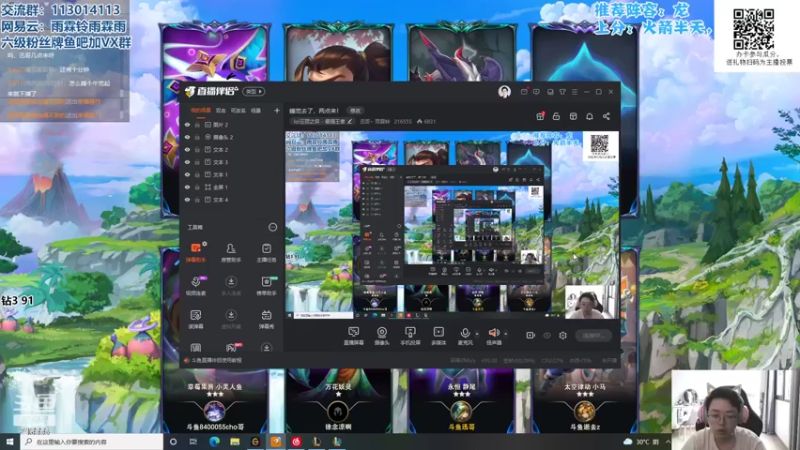Open File Explorer from the taskbar
The height and width of the screenshot is (450, 800).
click(235, 442)
